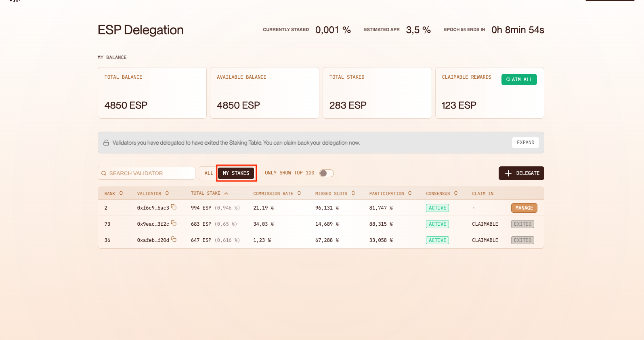This screenshot has height=340, width=644.
Task: Expand the exited validators notice
Action: [525, 143]
